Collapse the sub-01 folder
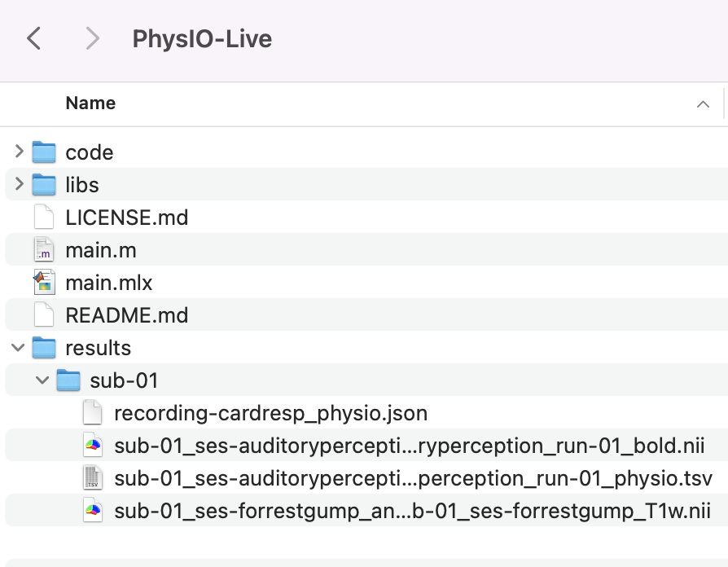The image size is (728, 567). click(x=43, y=380)
